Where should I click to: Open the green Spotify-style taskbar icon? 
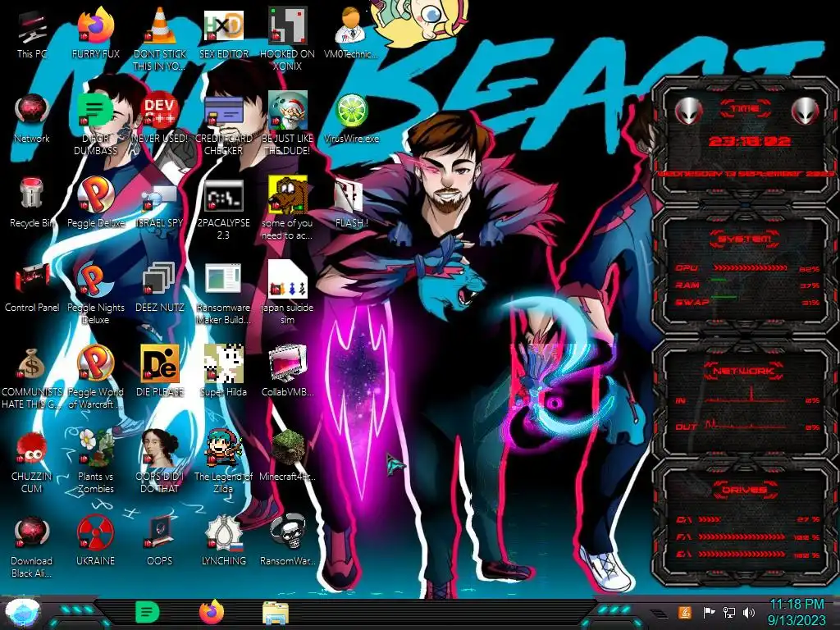(148, 612)
